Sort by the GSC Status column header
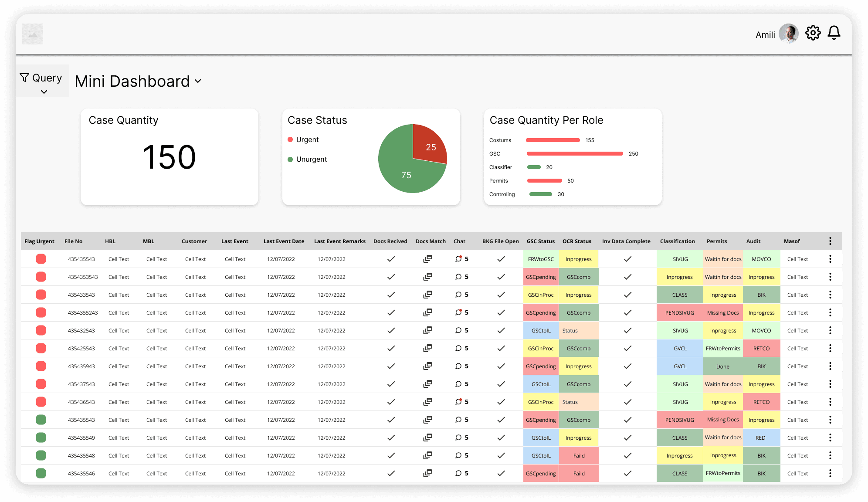Viewport: 868px width, 502px height. click(540, 241)
